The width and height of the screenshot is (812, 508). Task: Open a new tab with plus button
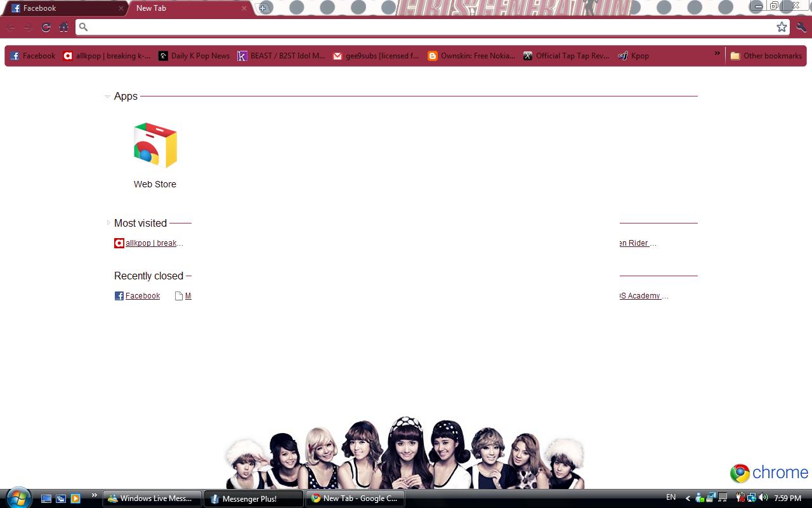(263, 8)
